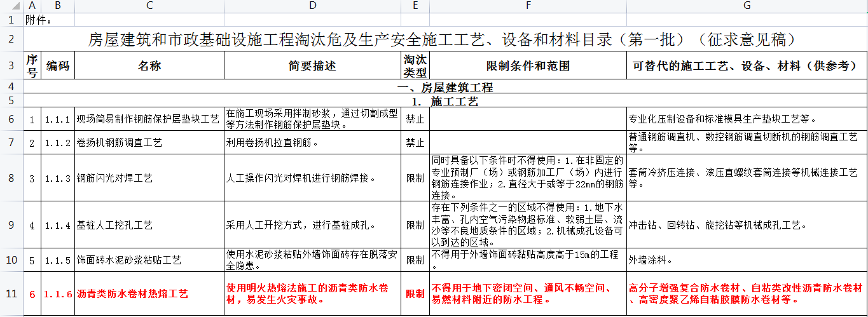Click code cell 1.1.4

pyautogui.click(x=58, y=226)
